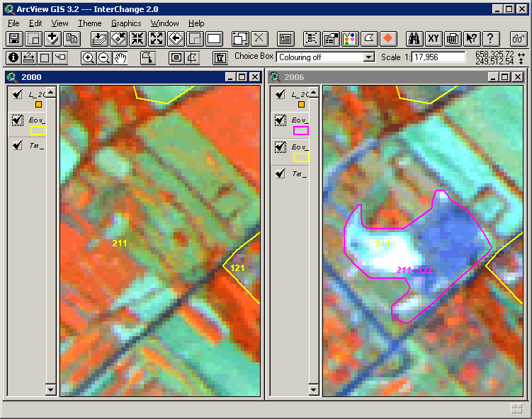
Task: Click the red diamond toolbar icon
Action: pyautogui.click(x=387, y=39)
